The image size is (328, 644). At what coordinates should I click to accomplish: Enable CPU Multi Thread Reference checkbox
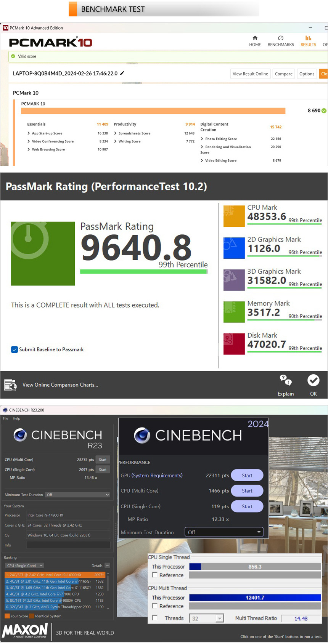(x=155, y=606)
